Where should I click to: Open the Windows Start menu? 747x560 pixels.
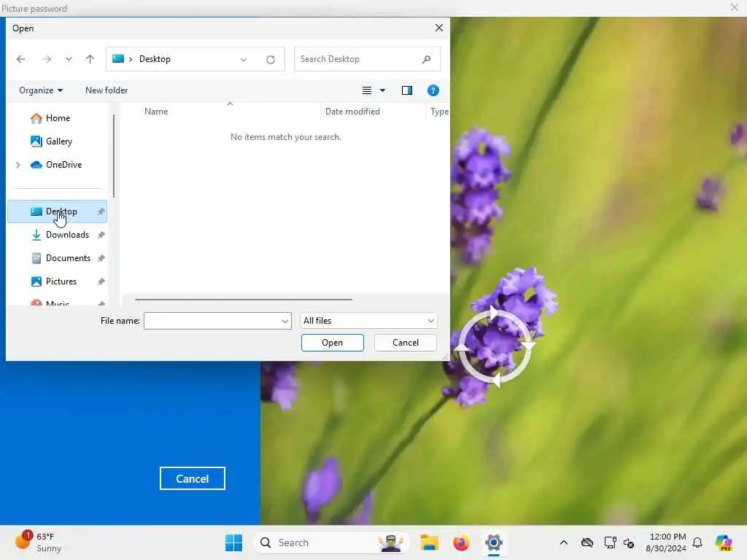233,542
